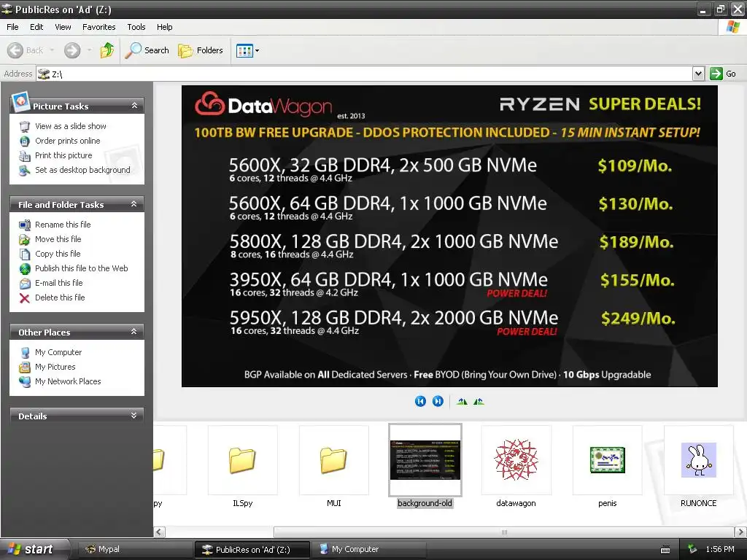Image resolution: width=747 pixels, height=560 pixels.
Task: Open My Pictures from Other Places
Action: point(55,367)
